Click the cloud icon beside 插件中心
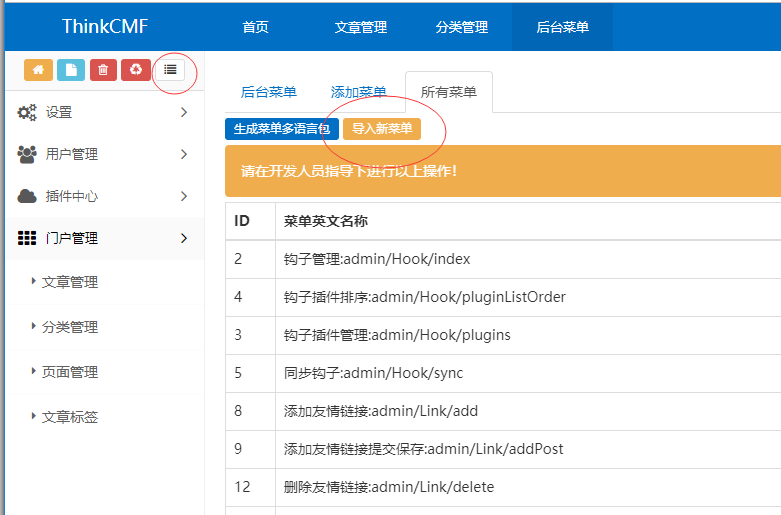Screen dimensions: 781x515 [x=27, y=197]
